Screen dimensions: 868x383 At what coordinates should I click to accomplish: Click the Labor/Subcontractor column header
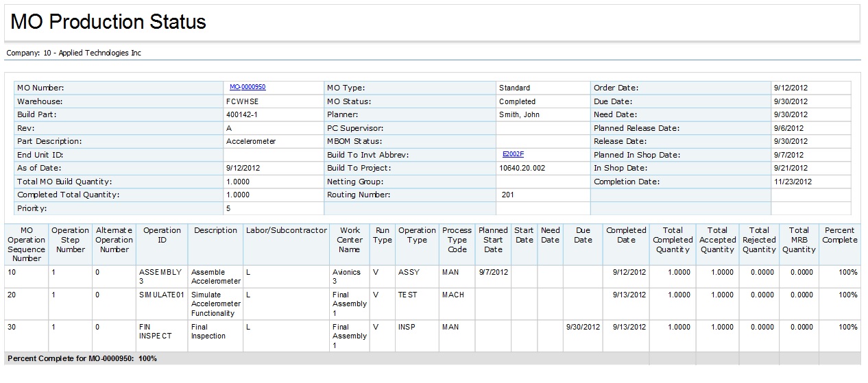286,231
